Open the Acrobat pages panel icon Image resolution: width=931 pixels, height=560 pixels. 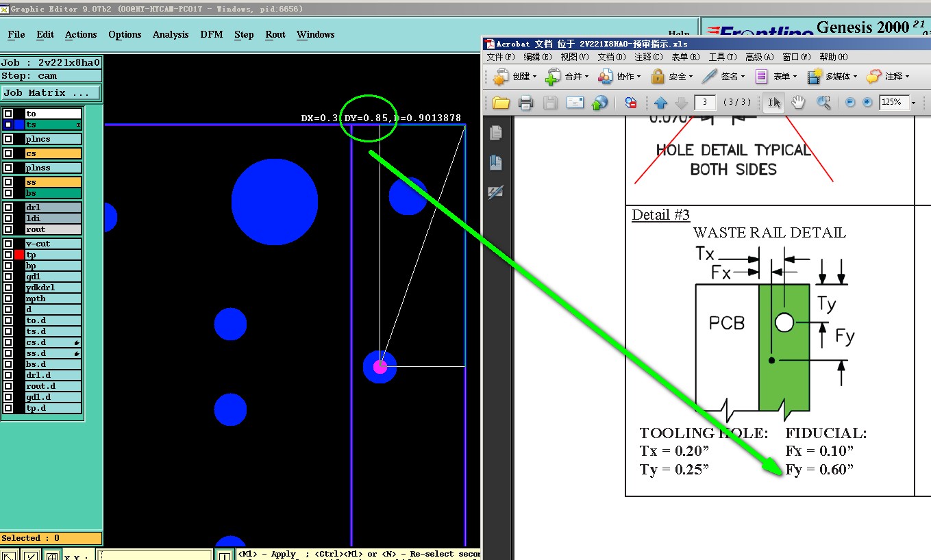496,132
